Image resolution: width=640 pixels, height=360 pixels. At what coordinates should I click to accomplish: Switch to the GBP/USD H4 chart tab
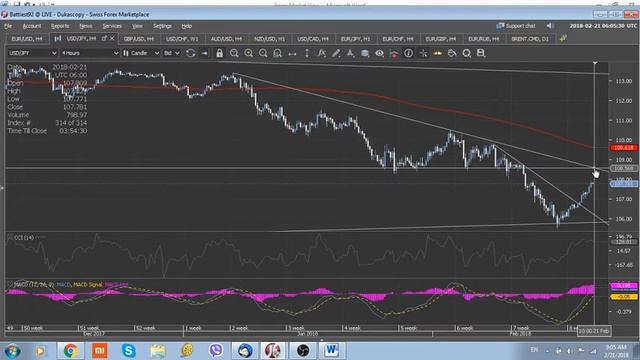[139, 39]
